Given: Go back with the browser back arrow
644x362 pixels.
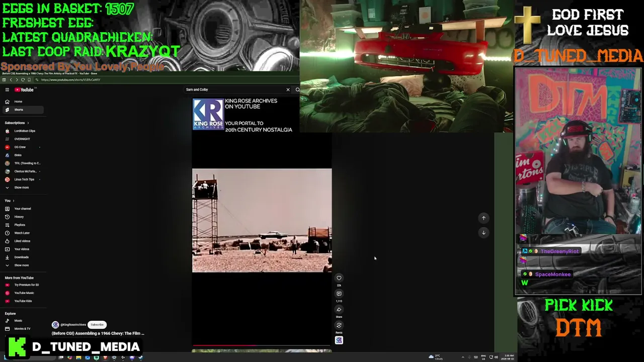Looking at the screenshot, I should [11, 80].
